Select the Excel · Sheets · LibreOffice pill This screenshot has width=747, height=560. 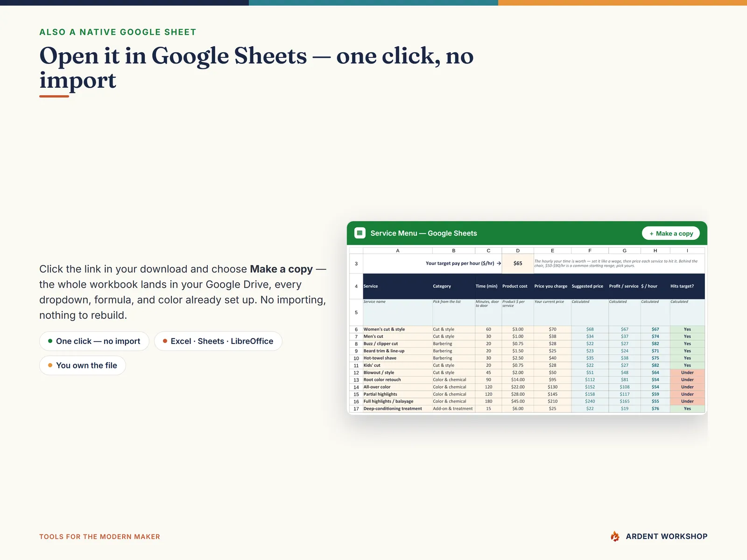(218, 341)
